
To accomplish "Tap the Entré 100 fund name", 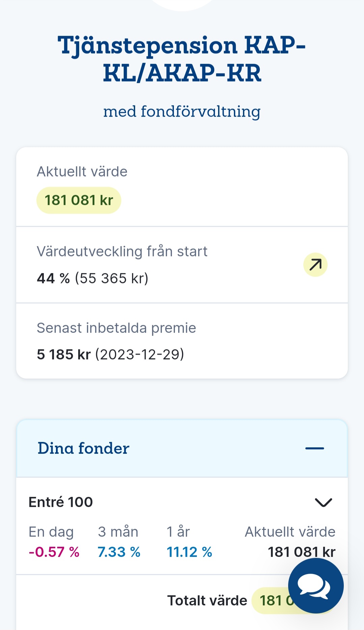I will (x=61, y=502).
